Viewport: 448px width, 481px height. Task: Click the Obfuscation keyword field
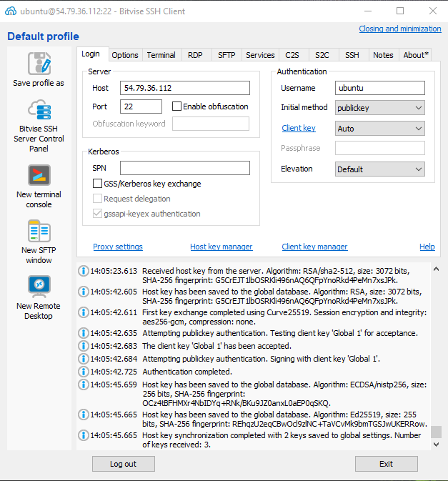tap(211, 124)
